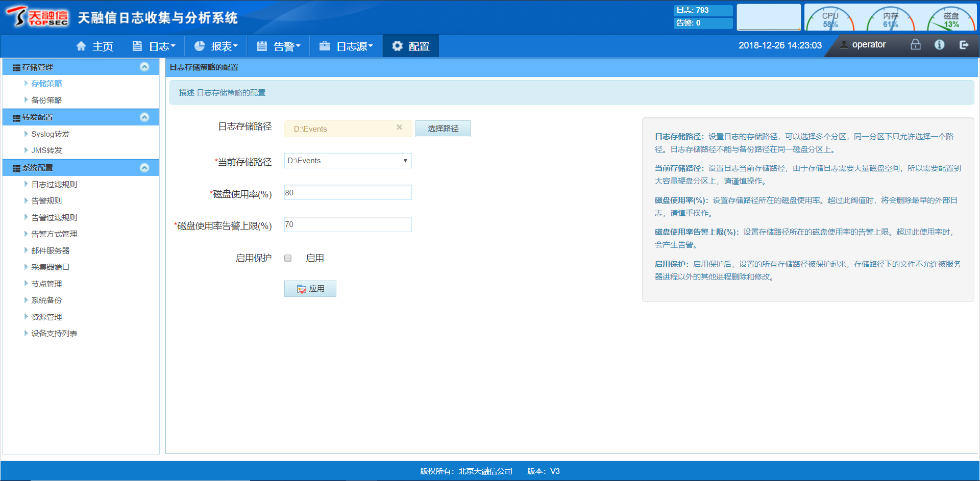Open the 报表 menu
The width and height of the screenshot is (980, 481).
pos(216,46)
